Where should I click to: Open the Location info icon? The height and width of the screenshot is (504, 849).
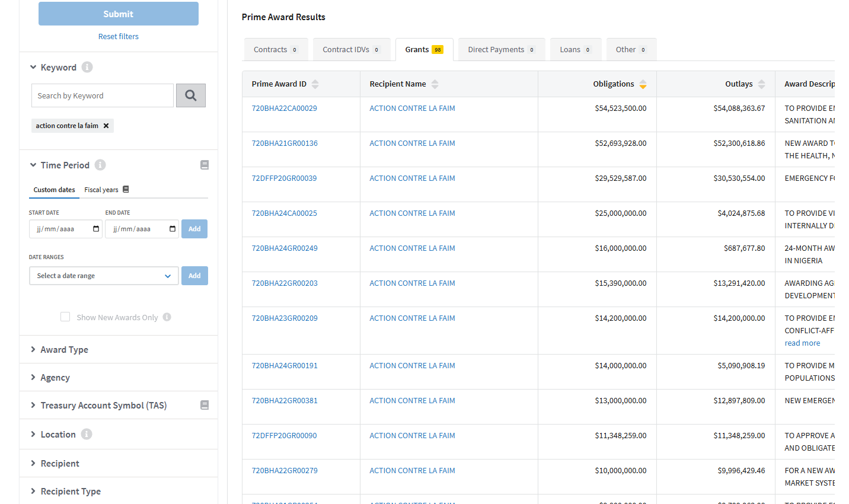[87, 434]
